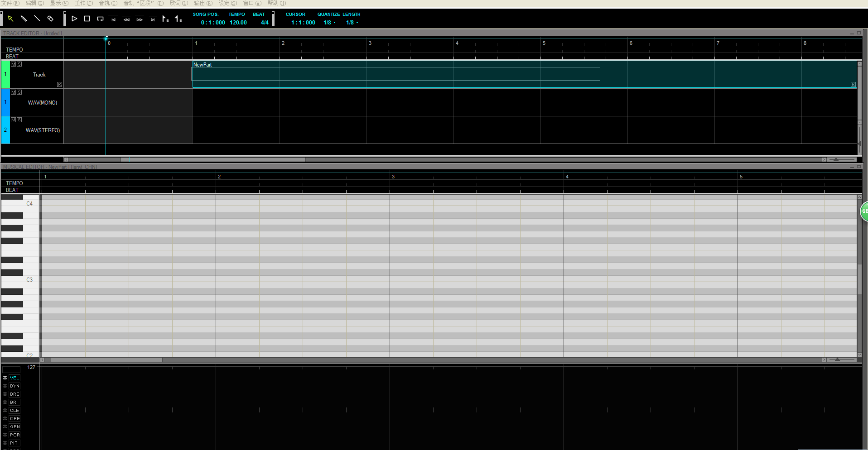Viewport: 868px width, 450px height.
Task: Open the 歌词 (Lyrics) menu
Action: click(178, 3)
